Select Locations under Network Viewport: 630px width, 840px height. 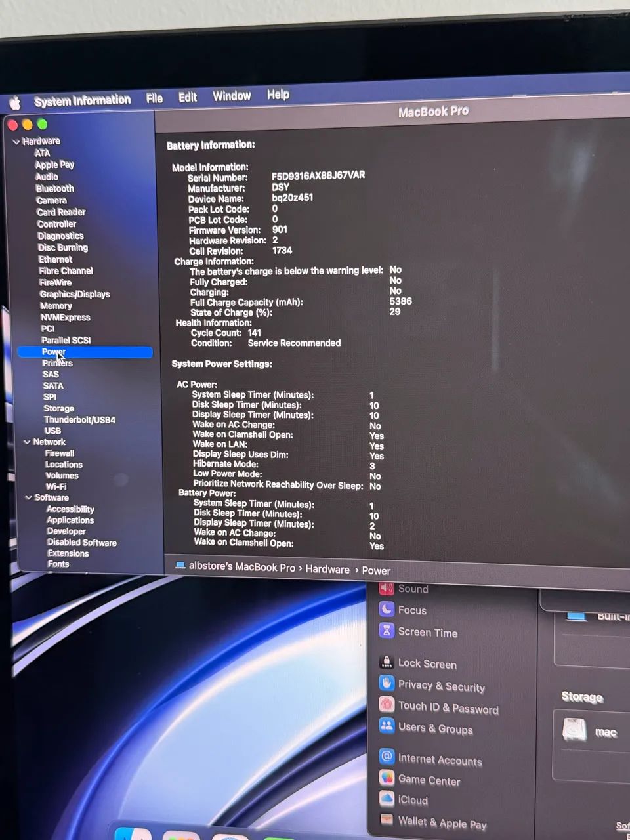pyautogui.click(x=64, y=465)
